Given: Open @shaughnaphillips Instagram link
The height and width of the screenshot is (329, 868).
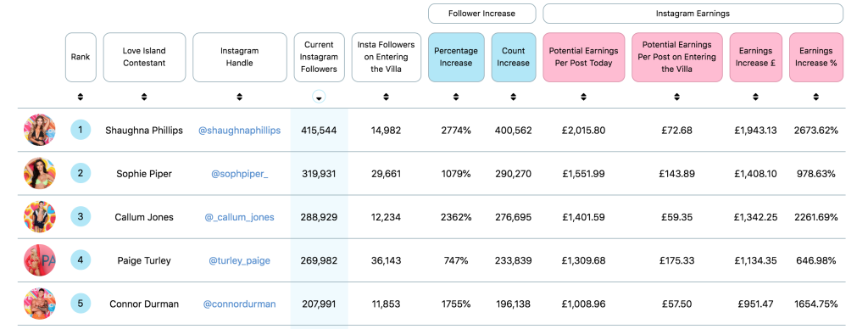Looking at the screenshot, I should (239, 131).
